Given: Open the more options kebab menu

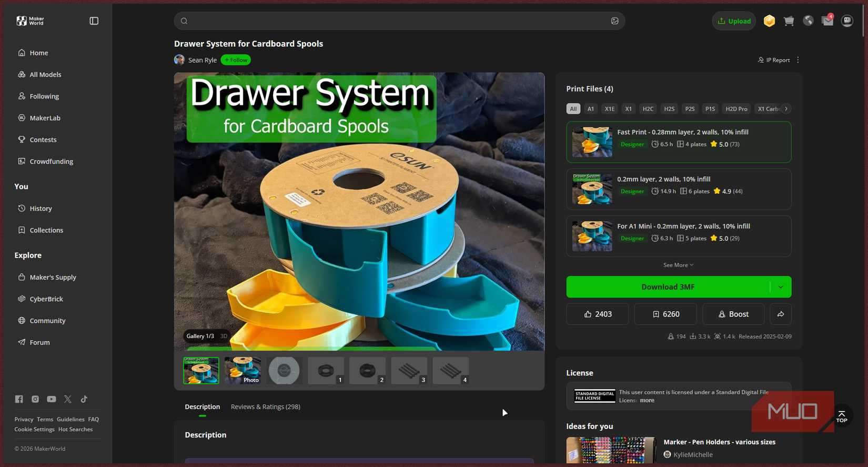Looking at the screenshot, I should click(798, 60).
